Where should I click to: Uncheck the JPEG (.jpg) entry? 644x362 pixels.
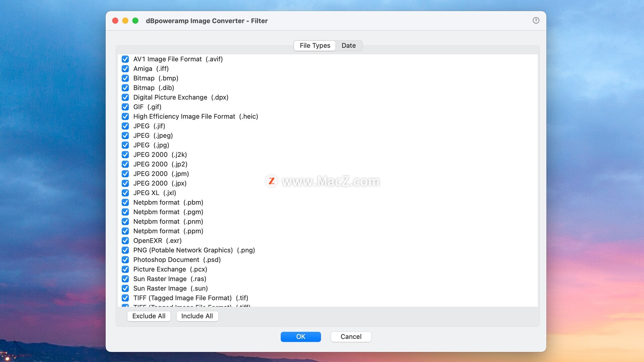pyautogui.click(x=125, y=145)
